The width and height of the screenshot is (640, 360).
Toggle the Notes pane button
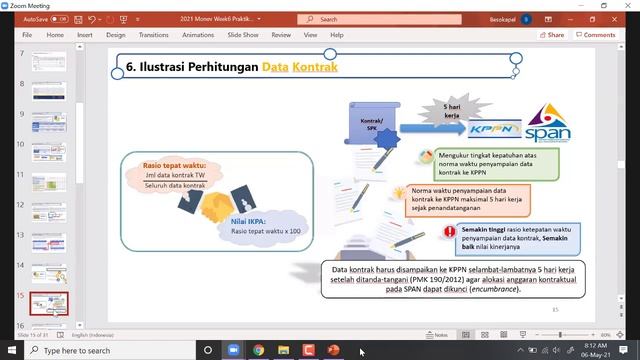click(x=437, y=335)
